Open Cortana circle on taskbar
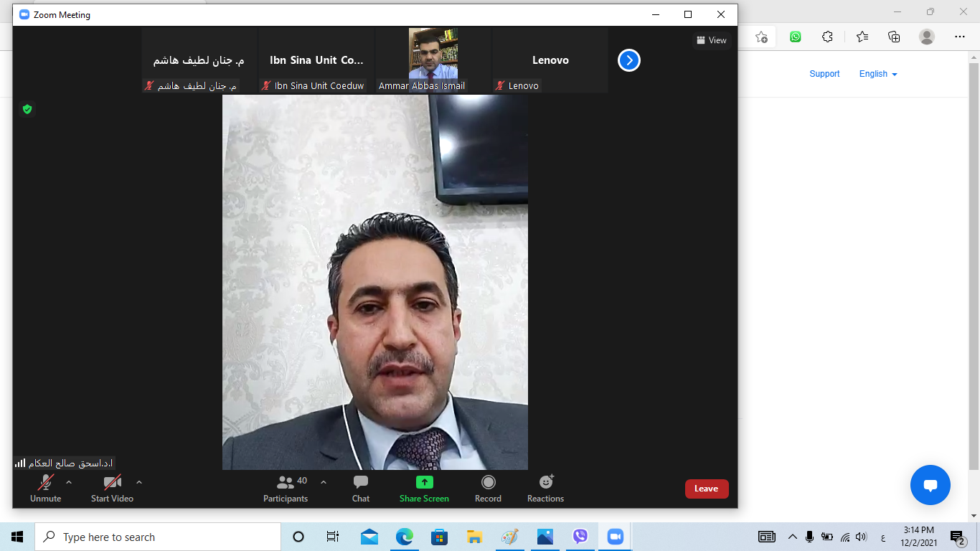980x551 pixels. [298, 537]
